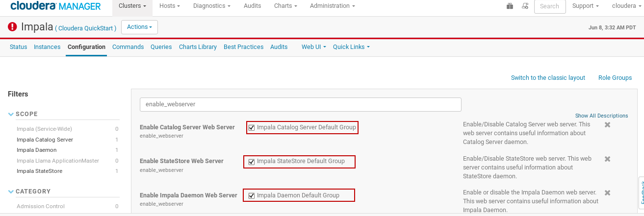Open the Charts dropdown menu
Viewport: 644px width, 216px height.
285,6
